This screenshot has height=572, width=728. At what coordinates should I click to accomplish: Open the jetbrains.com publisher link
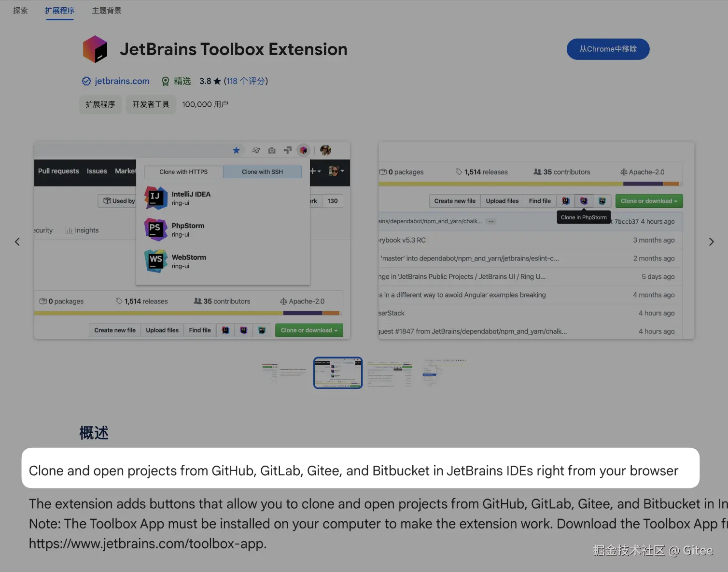pyautogui.click(x=122, y=81)
